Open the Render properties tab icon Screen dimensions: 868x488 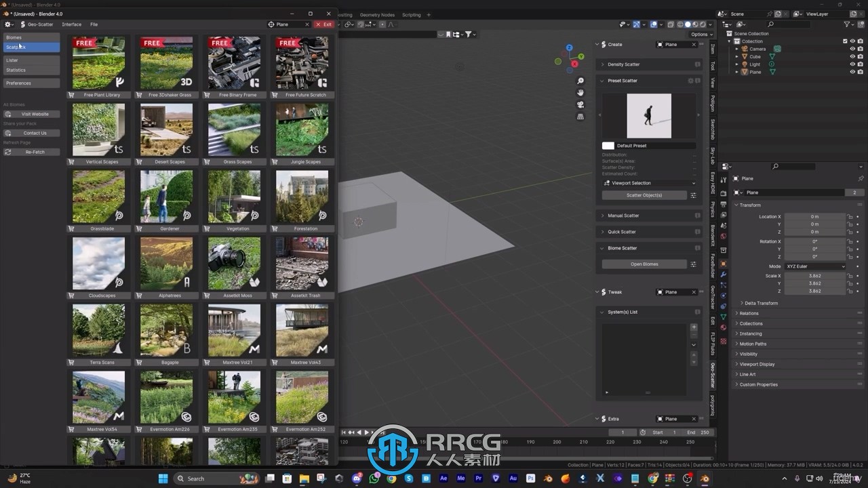724,192
